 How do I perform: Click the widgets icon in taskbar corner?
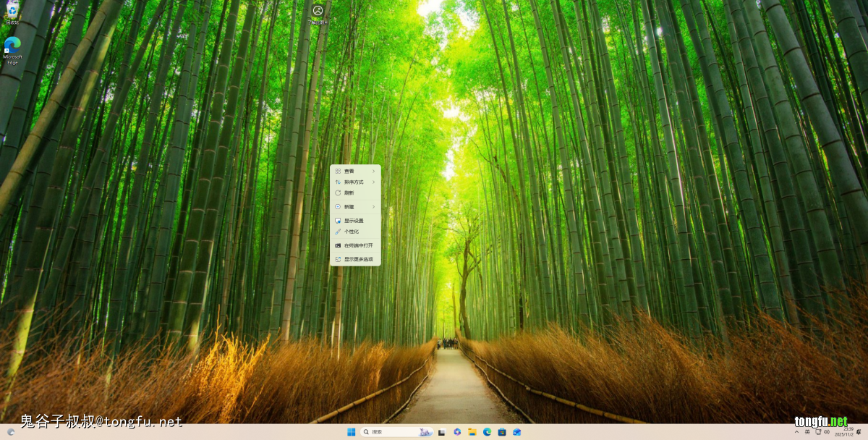point(10,432)
